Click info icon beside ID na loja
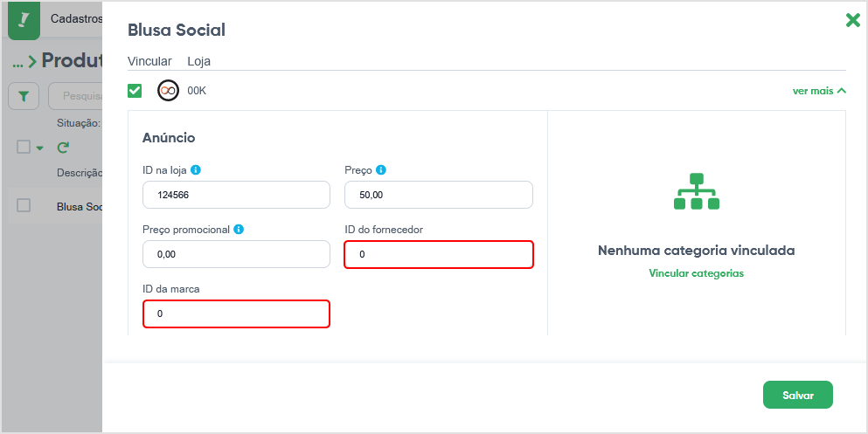The image size is (868, 434). point(196,169)
